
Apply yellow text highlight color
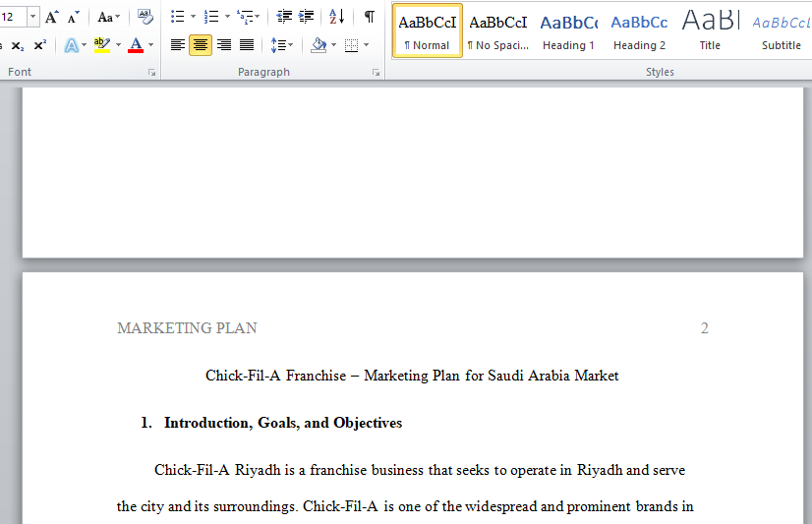tap(102, 45)
